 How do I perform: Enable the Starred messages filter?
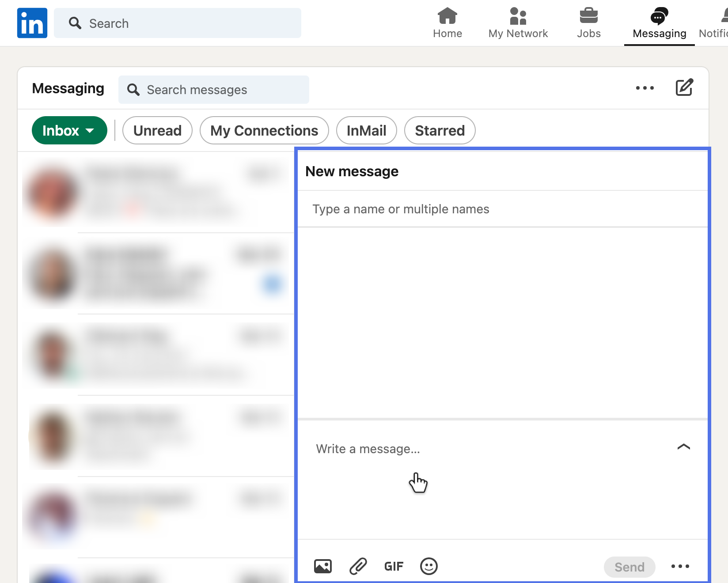(440, 130)
